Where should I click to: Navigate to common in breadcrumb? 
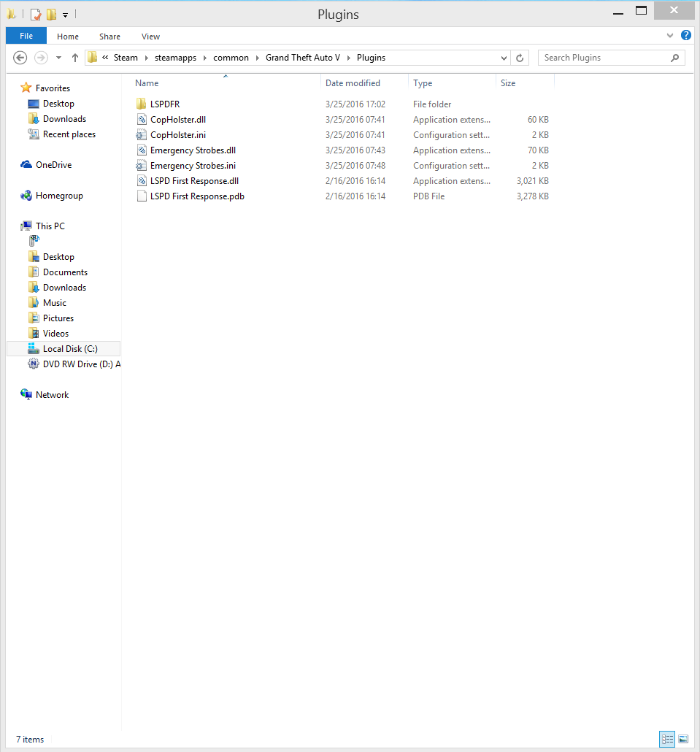click(x=231, y=58)
